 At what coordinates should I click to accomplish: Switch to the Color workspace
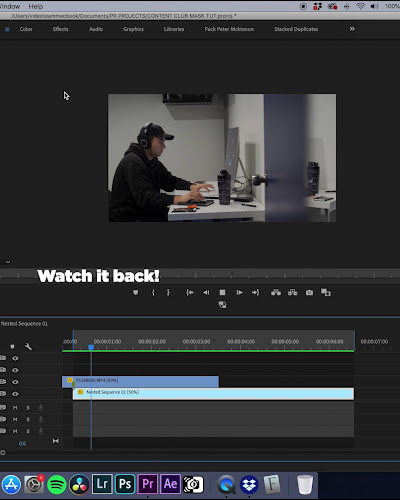point(26,29)
